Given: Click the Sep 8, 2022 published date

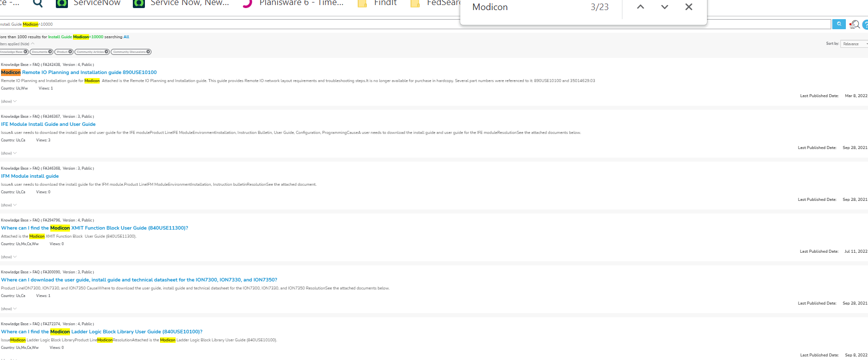Looking at the screenshot, I should pos(856,355).
